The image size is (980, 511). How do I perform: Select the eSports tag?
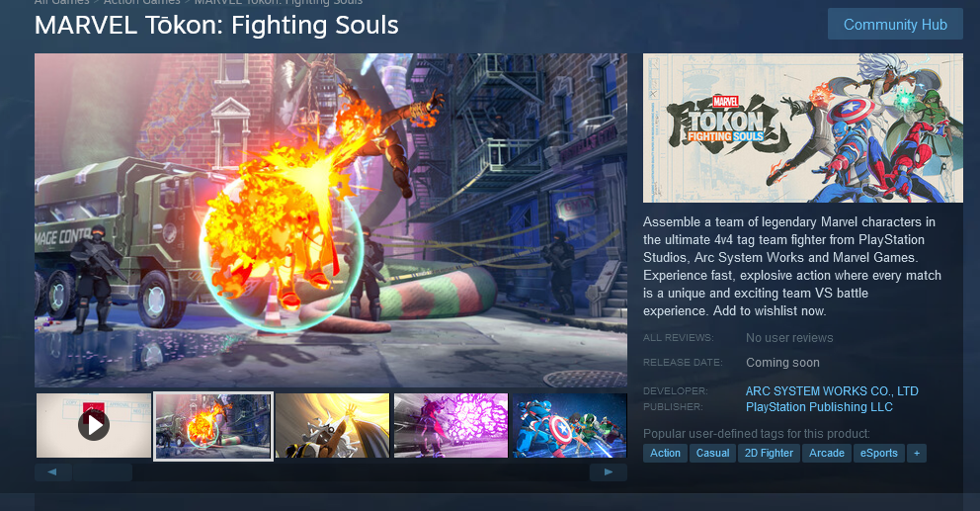pos(879,454)
